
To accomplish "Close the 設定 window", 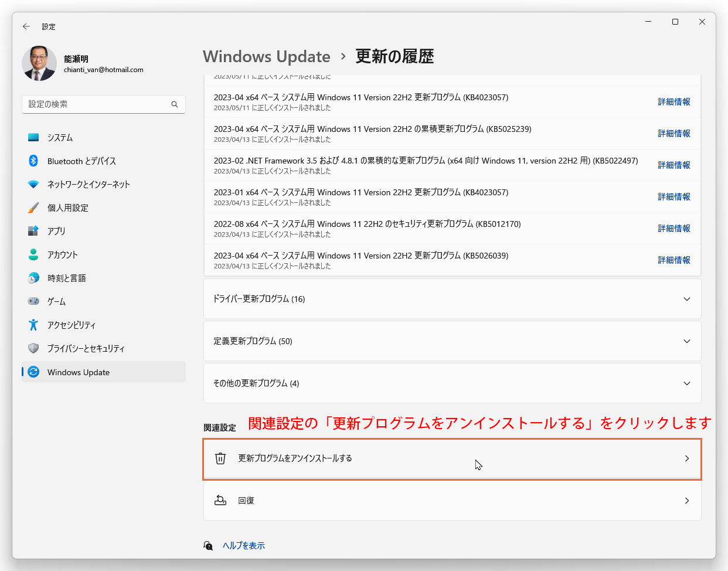I will pos(702,22).
